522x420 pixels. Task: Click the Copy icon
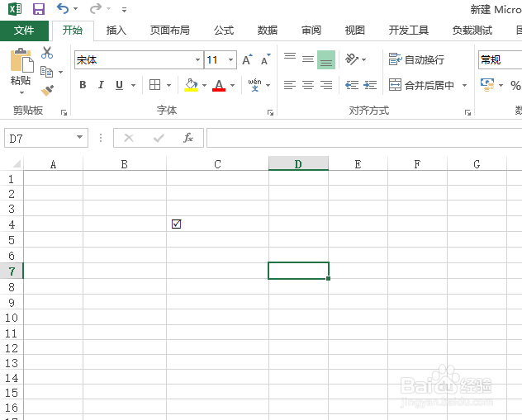point(46,72)
